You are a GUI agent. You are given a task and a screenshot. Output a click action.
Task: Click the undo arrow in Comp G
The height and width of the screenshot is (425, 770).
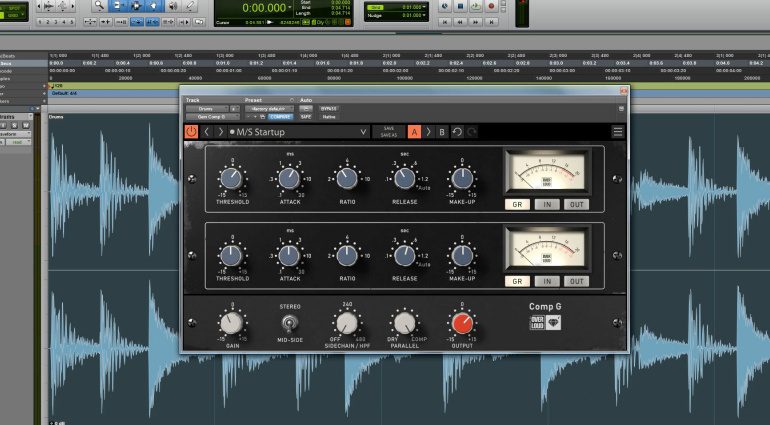[x=457, y=132]
